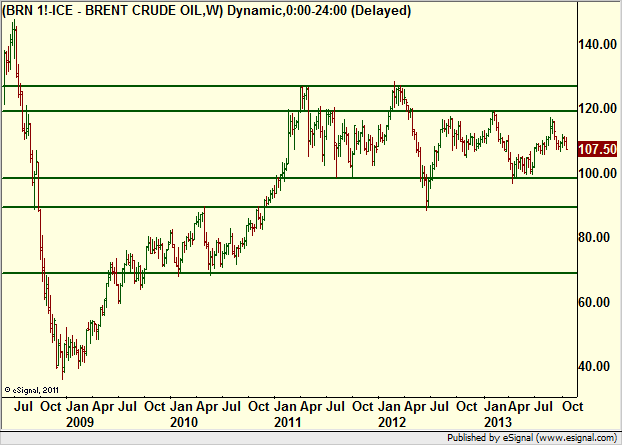Select the 140.00 price axis label
The width and height of the screenshot is (622, 445).
click(x=597, y=44)
